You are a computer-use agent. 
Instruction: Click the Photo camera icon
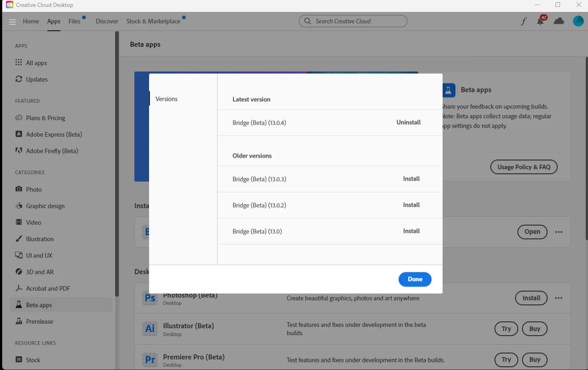click(x=19, y=189)
